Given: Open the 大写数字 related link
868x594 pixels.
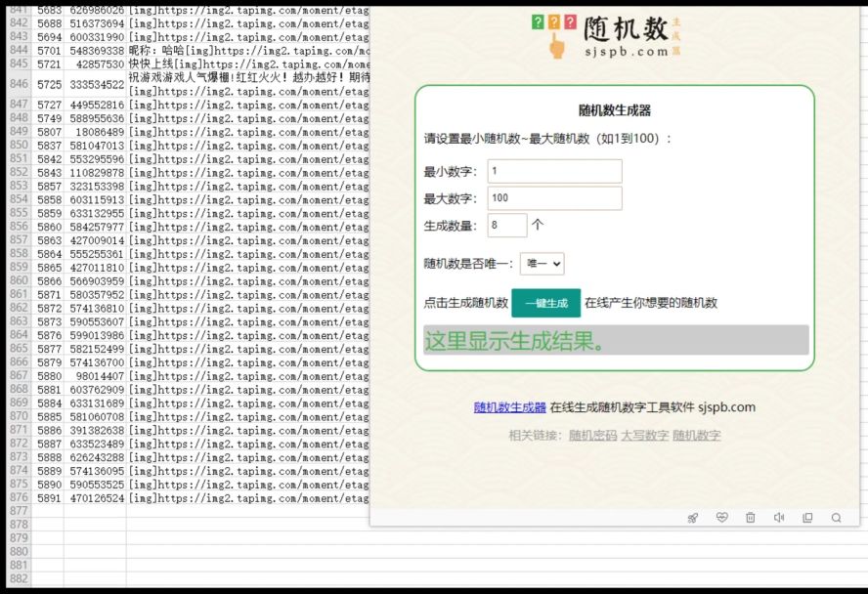Looking at the screenshot, I should point(644,435).
